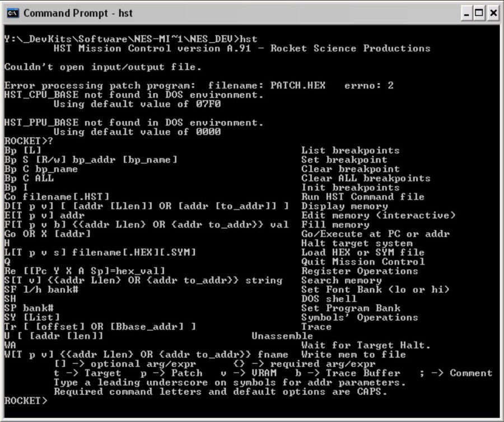Click the 'Display memory' description
This screenshot has height=422, width=504.
click(344, 206)
